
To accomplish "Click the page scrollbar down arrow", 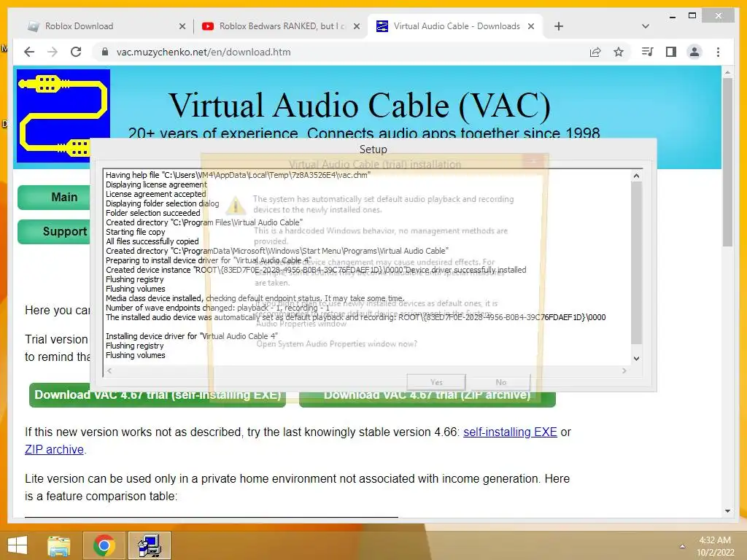I will pos(727,511).
